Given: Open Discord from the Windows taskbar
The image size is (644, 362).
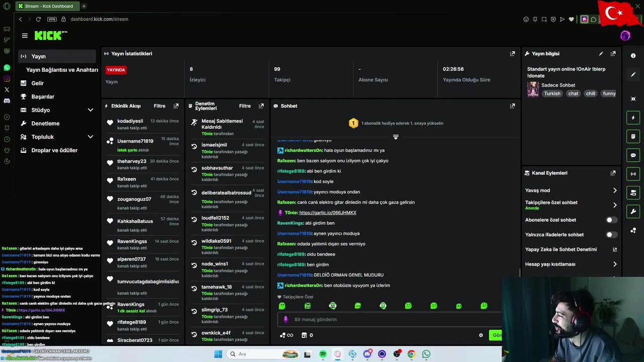Looking at the screenshot, I should (x=367, y=354).
